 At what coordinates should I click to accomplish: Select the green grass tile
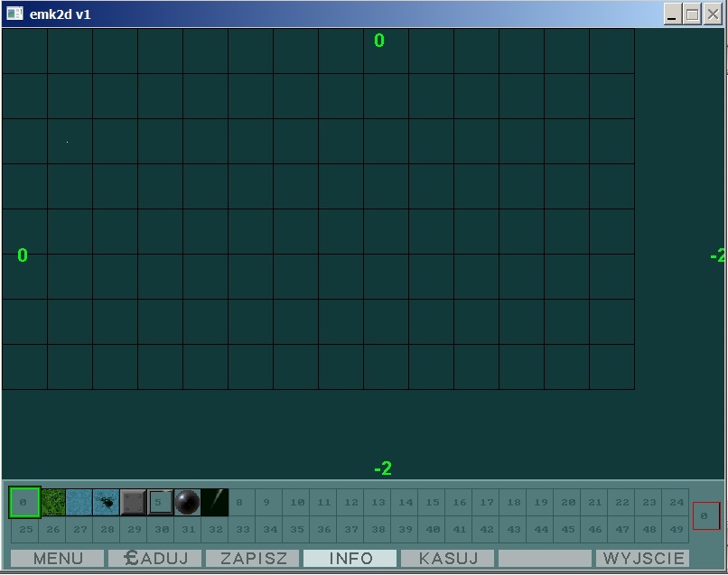coord(52,502)
